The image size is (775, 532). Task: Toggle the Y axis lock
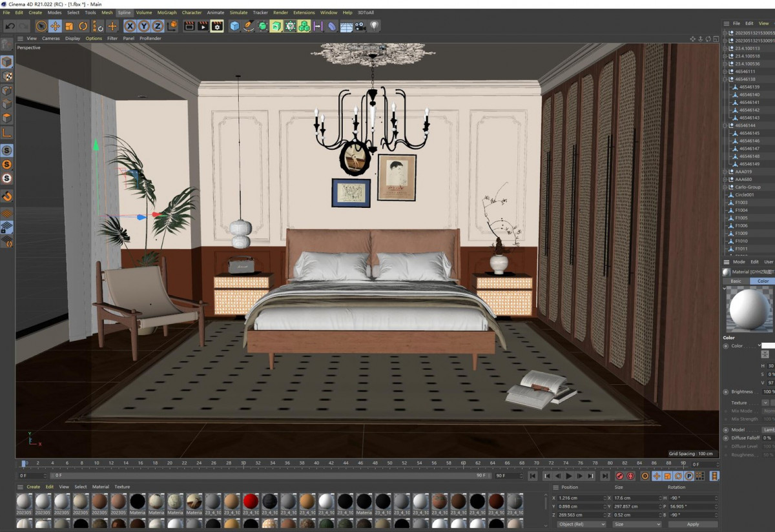pos(144,26)
